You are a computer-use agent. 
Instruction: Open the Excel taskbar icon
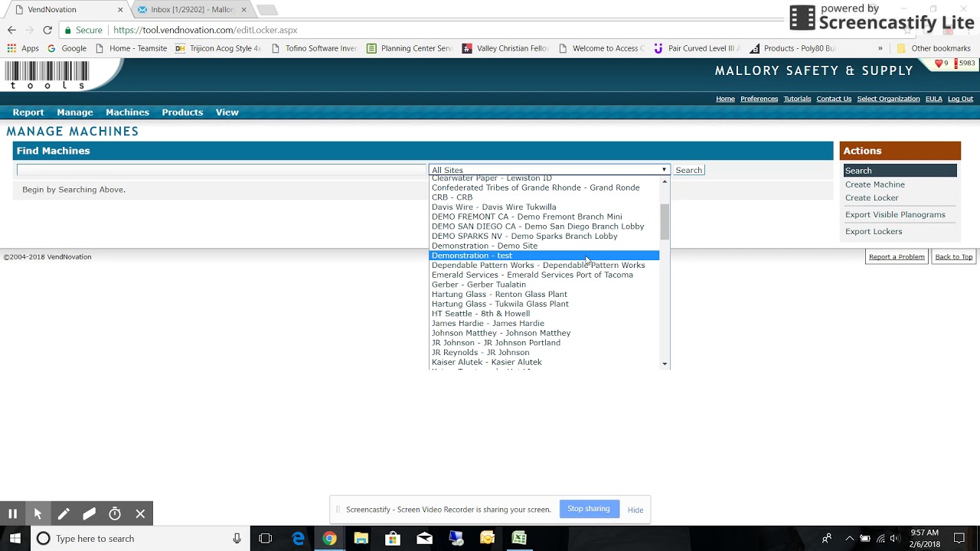519,539
